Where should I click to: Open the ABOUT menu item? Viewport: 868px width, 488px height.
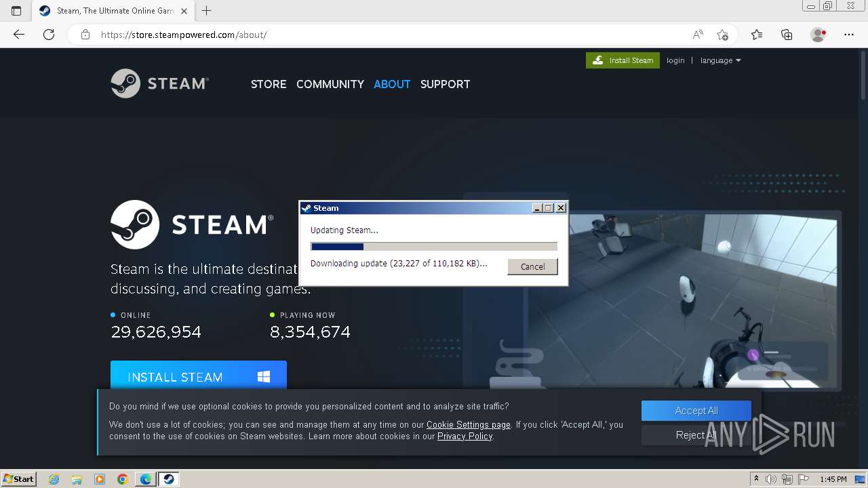(392, 84)
